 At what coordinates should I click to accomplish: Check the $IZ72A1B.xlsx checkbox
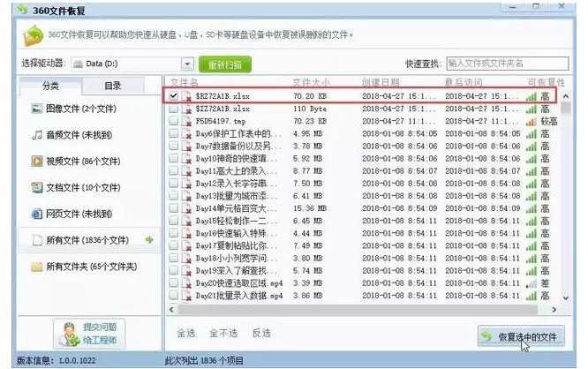pos(173,109)
